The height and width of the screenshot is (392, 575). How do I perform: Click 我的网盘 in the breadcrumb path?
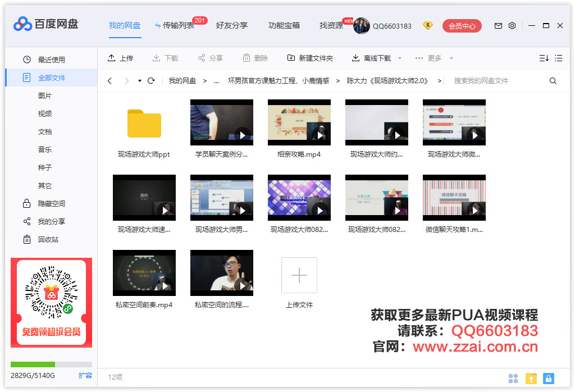(x=182, y=81)
